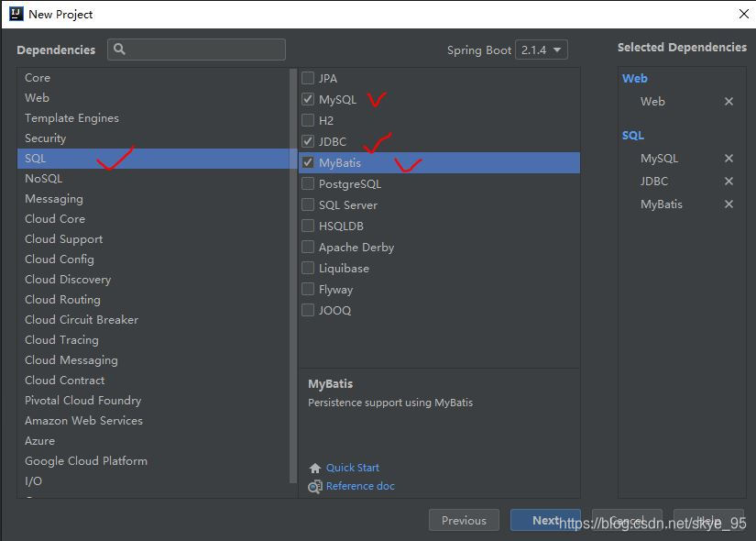Click the category list vertical scrollbar
756x541 pixels.
click(x=293, y=275)
